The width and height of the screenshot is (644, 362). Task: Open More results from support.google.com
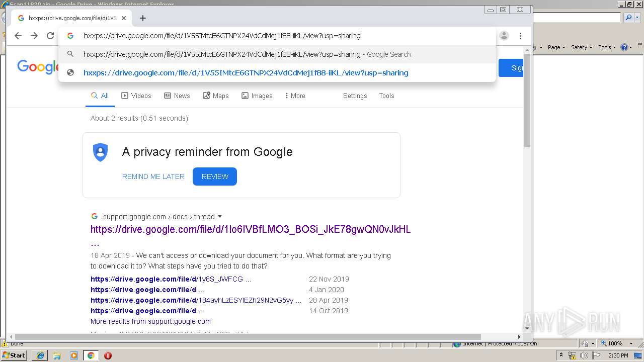pos(150,321)
